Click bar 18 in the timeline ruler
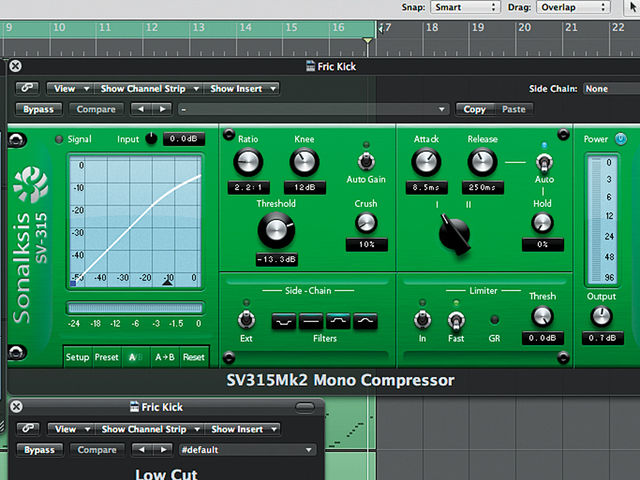This screenshot has height=480, width=640. 432,28
